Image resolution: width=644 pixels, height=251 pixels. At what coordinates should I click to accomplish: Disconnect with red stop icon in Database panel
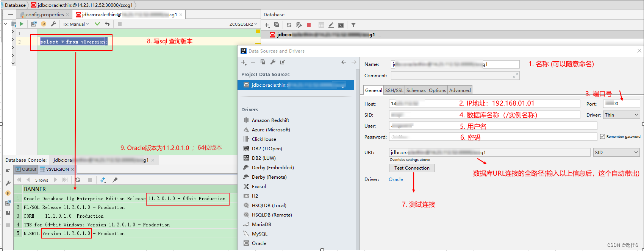click(x=309, y=25)
